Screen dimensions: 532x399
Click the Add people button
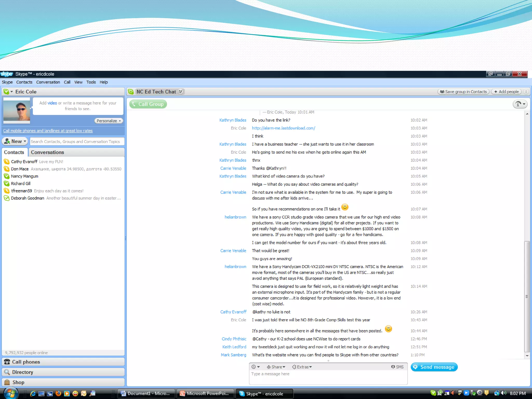click(x=506, y=92)
